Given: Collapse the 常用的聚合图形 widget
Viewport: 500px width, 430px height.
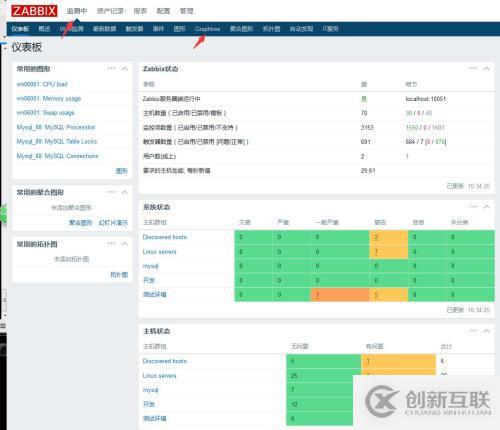Looking at the screenshot, I should [125, 192].
